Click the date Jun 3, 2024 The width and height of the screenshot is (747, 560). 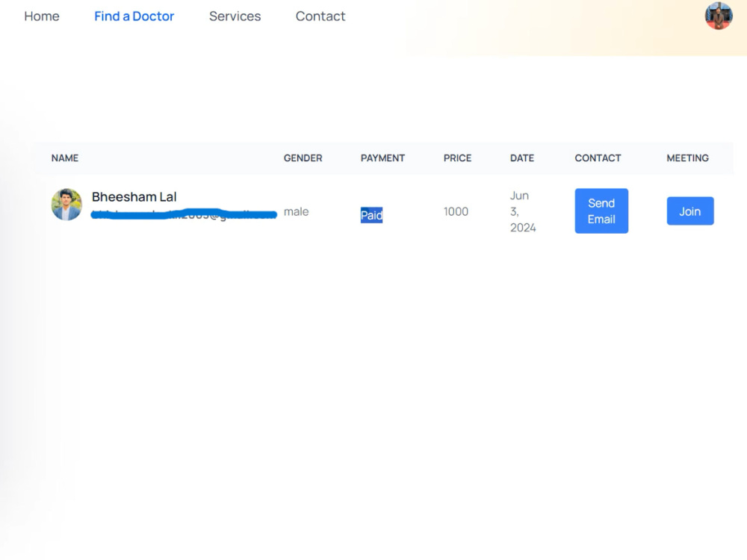[x=523, y=211]
